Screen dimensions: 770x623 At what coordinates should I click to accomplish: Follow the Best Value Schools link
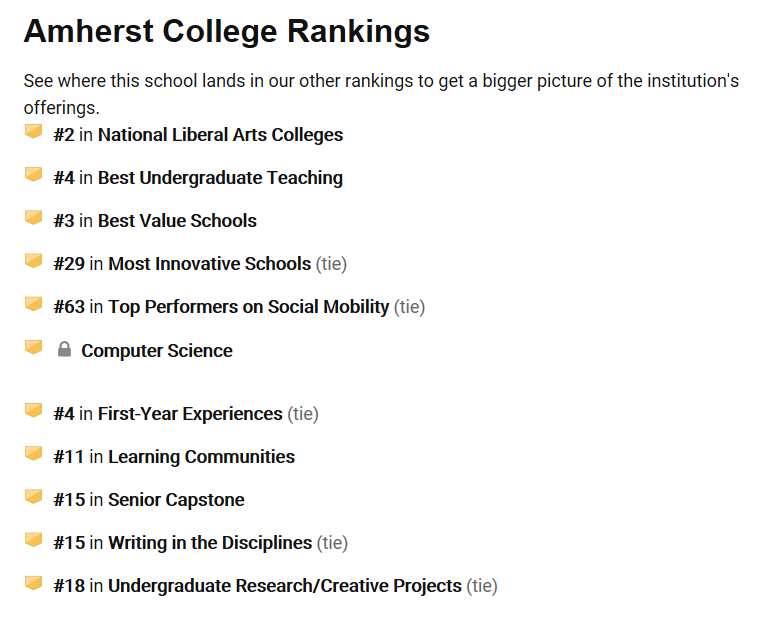[177, 221]
